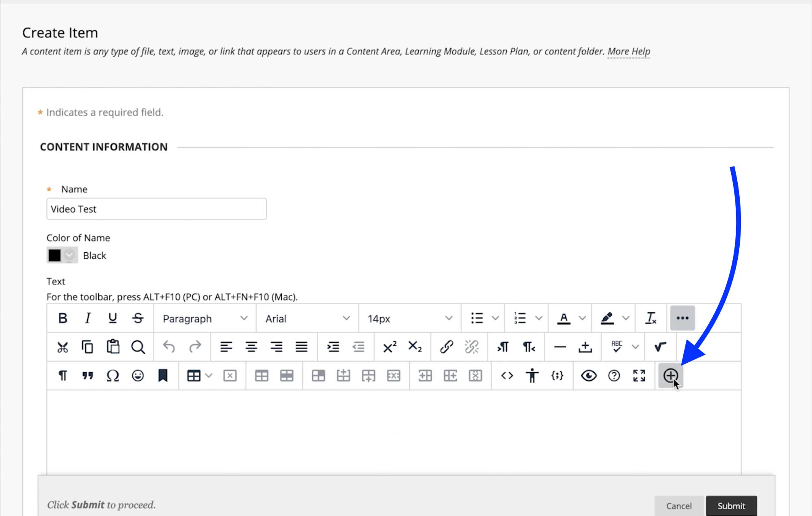812x516 pixels.
Task: Click the Submit button
Action: [731, 506]
